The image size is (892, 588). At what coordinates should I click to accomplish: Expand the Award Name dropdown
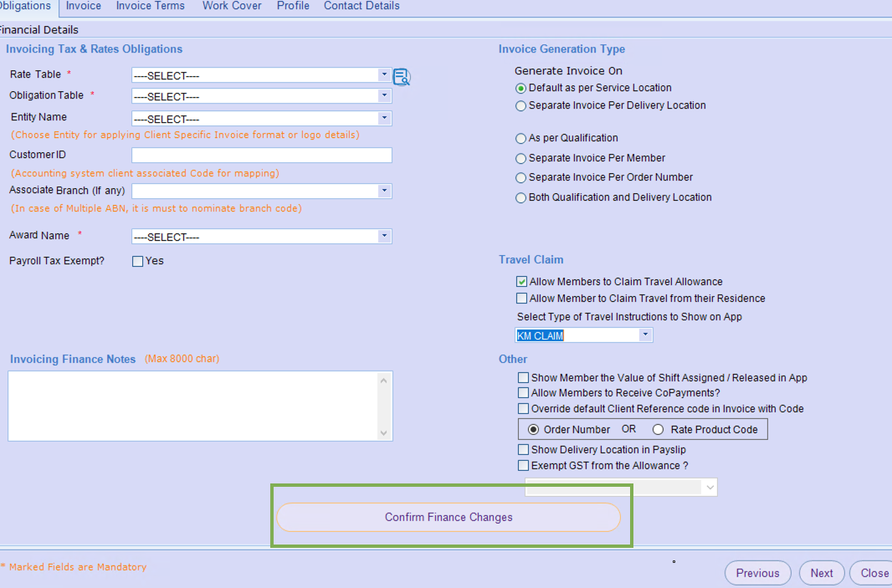[x=261, y=237]
